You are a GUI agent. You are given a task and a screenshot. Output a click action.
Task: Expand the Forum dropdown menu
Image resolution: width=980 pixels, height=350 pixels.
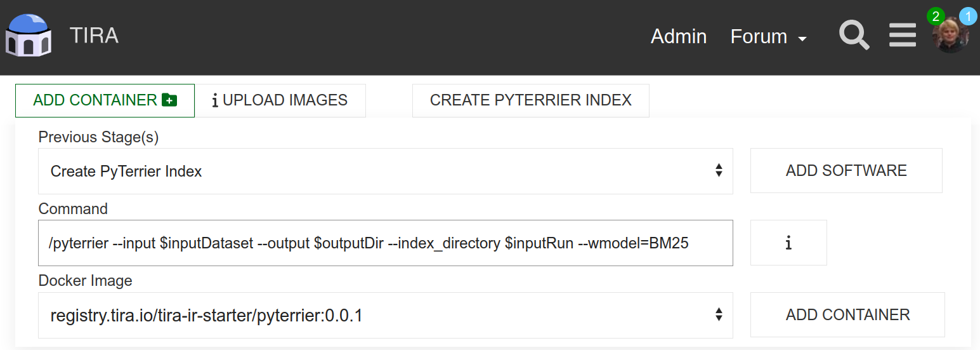(x=769, y=36)
